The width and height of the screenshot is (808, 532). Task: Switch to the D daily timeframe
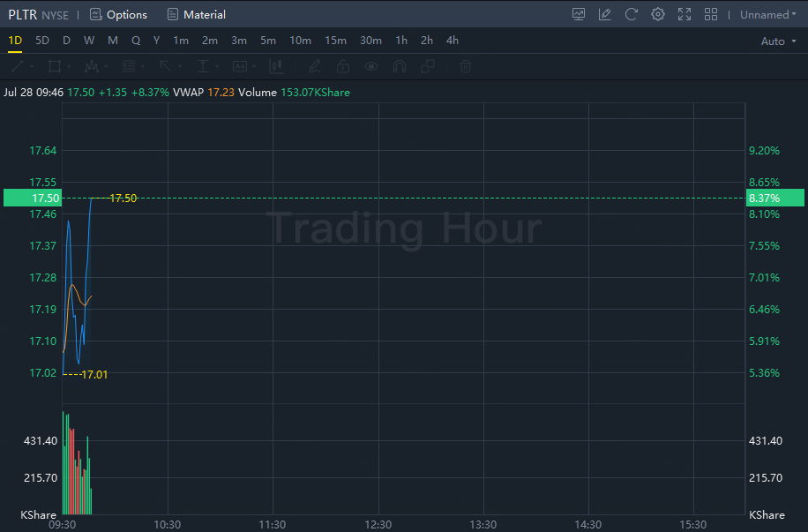66,41
